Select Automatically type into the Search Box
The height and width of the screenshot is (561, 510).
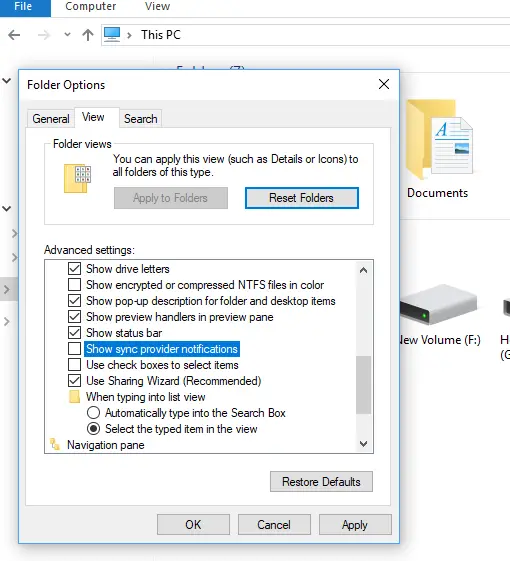click(x=93, y=413)
